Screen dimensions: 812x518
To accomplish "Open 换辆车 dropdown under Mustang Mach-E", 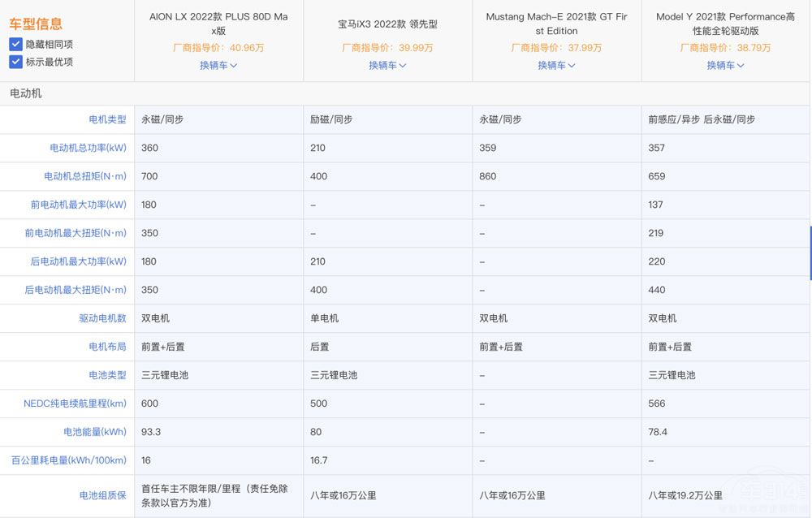I will 556,65.
